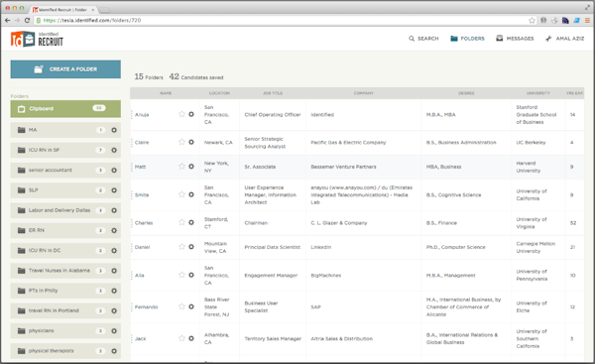Open the Messages page
Image resolution: width=595 pixels, height=364 pixels.
(515, 39)
